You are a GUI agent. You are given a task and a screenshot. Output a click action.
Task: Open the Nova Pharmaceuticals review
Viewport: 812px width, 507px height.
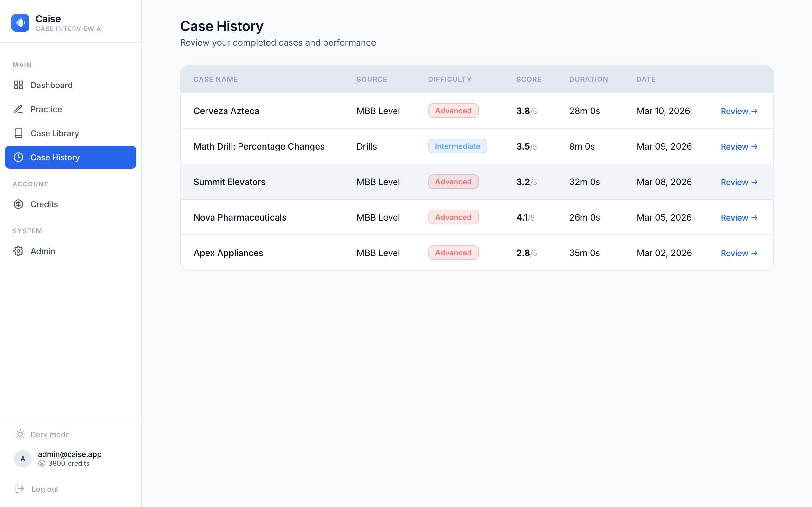tap(739, 217)
